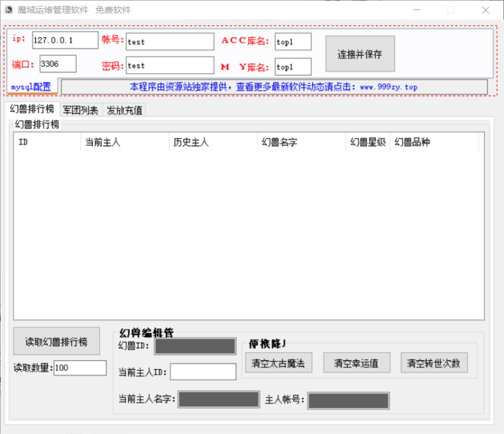The width and height of the screenshot is (504, 434).
Task: Click the 清空幸运值 button
Action: click(357, 363)
